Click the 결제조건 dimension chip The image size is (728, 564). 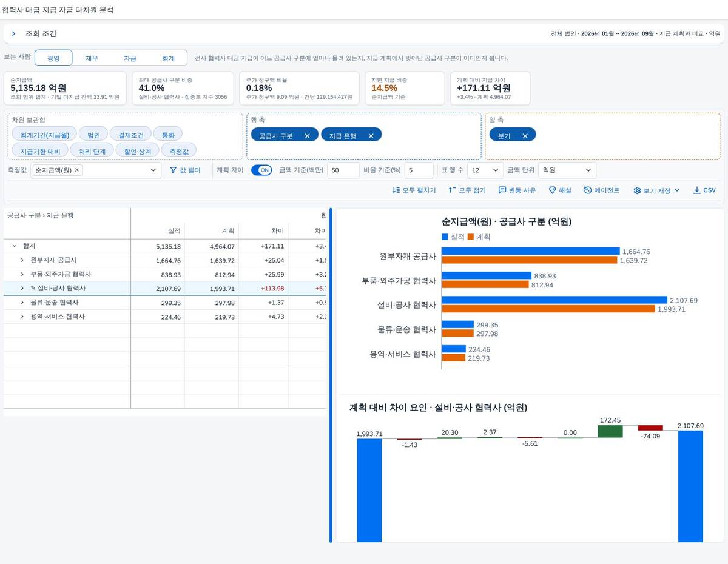click(131, 135)
